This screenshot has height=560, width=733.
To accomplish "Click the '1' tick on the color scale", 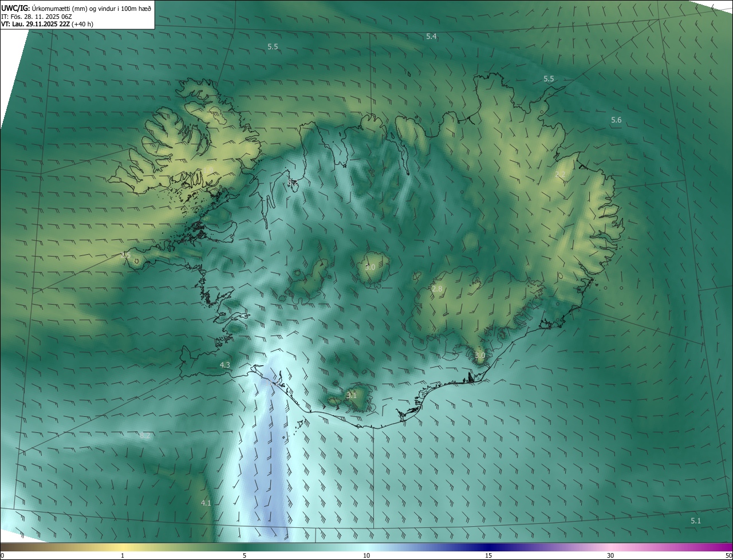I will [123, 555].
